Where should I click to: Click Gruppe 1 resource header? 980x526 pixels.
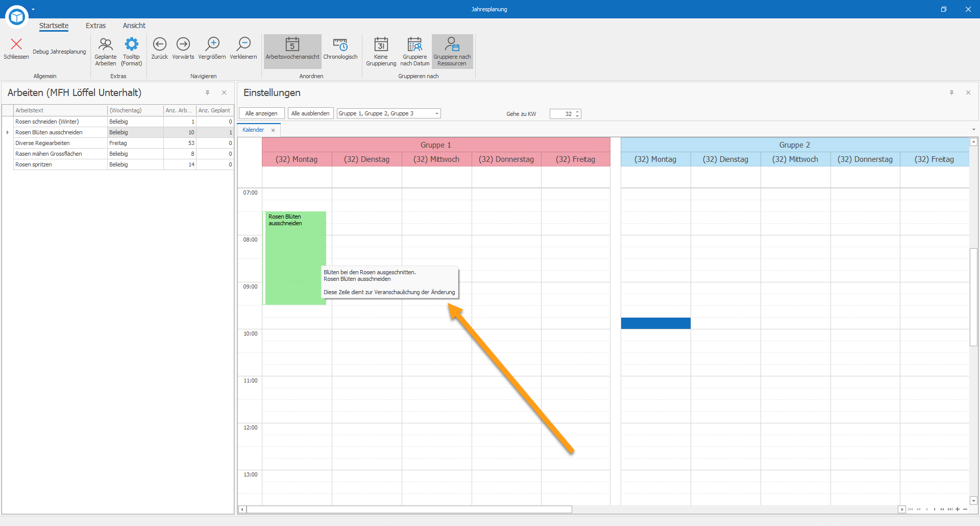(436, 145)
